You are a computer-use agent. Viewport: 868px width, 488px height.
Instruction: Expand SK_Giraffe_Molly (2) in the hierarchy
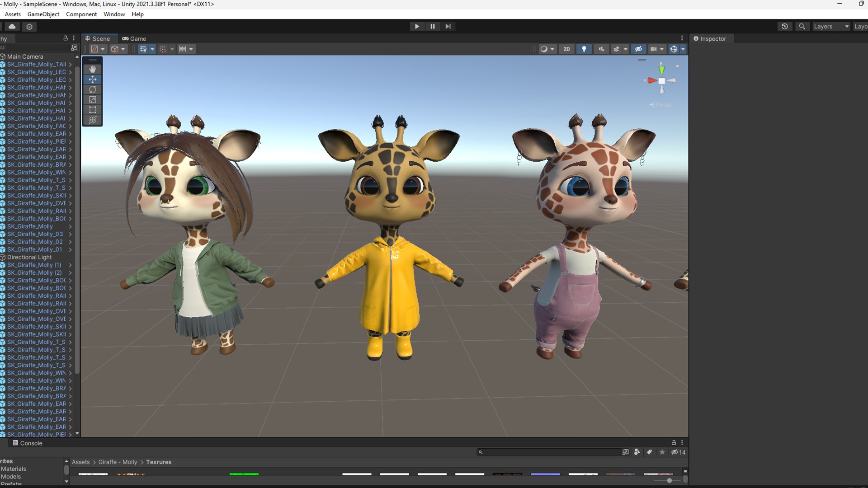pyautogui.click(x=70, y=272)
